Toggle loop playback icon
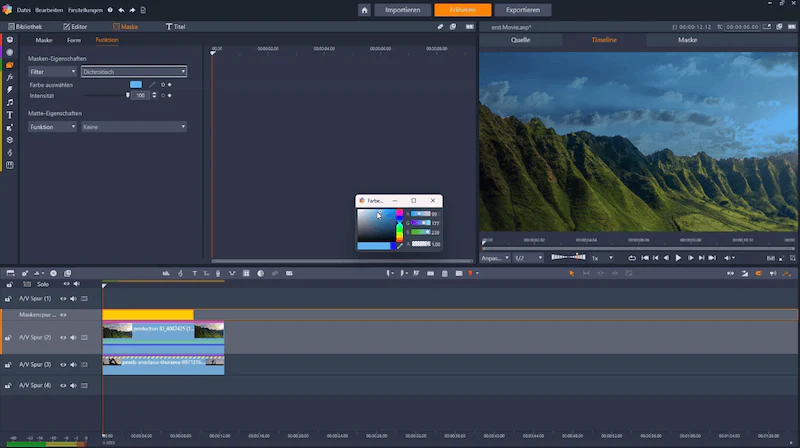800x448 pixels. pos(632,258)
